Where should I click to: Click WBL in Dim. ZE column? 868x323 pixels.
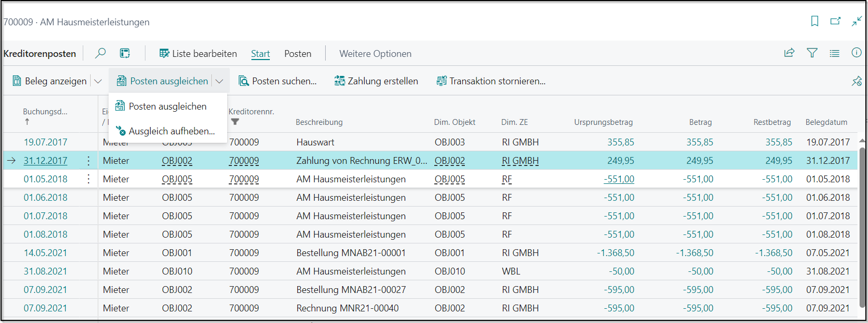click(511, 271)
